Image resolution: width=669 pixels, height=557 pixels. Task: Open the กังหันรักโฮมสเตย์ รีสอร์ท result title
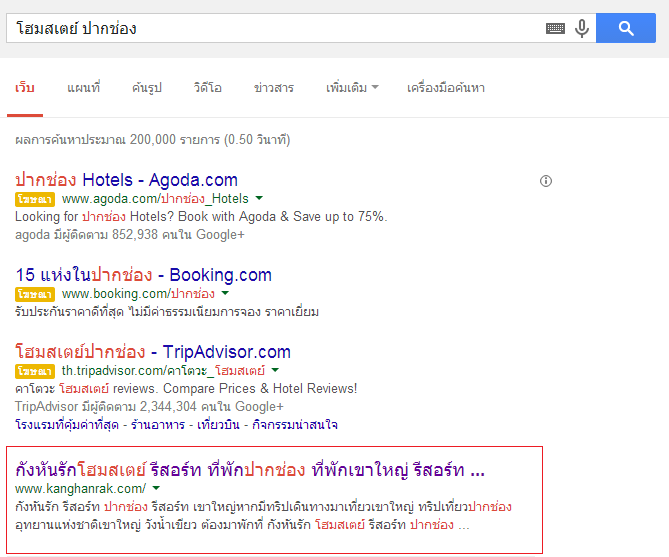[250, 470]
